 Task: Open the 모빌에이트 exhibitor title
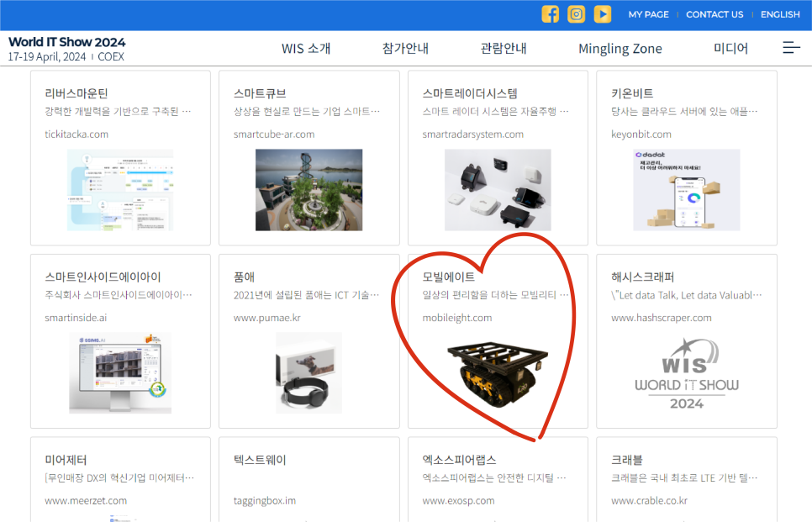coord(449,277)
